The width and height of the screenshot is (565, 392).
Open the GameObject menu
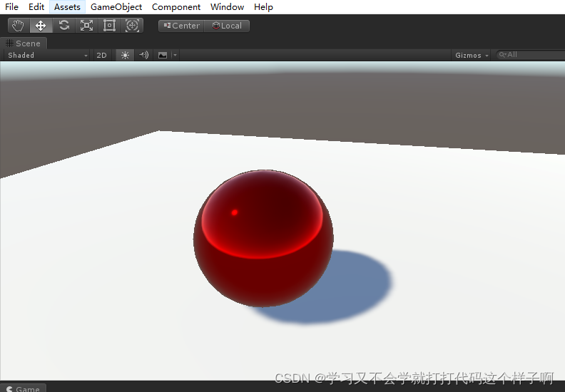coord(116,7)
